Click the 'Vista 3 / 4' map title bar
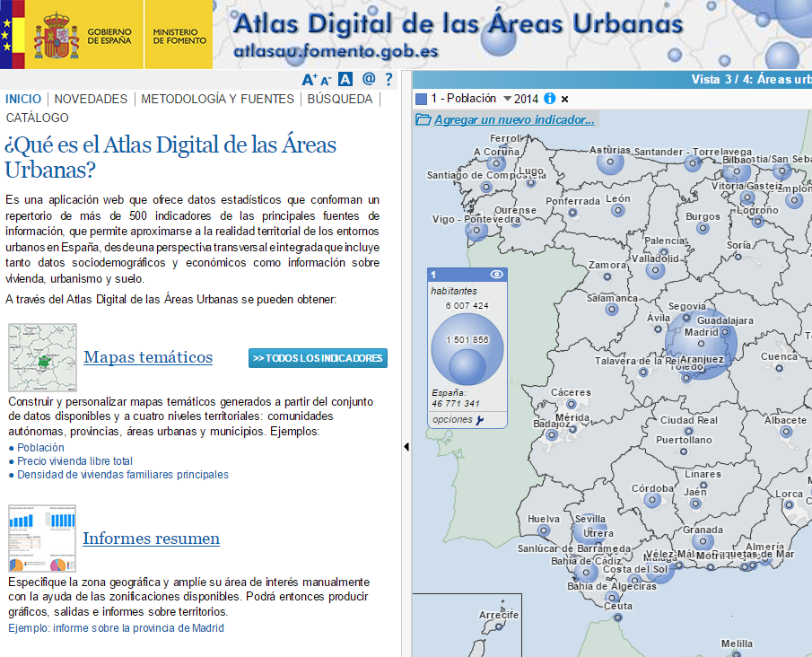 612,79
